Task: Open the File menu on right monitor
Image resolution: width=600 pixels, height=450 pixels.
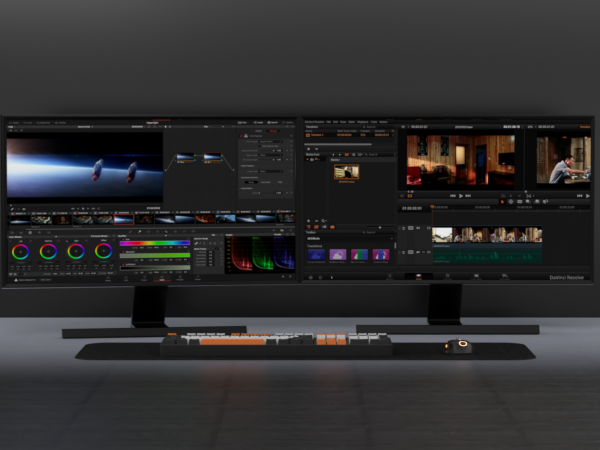Action: [328, 122]
